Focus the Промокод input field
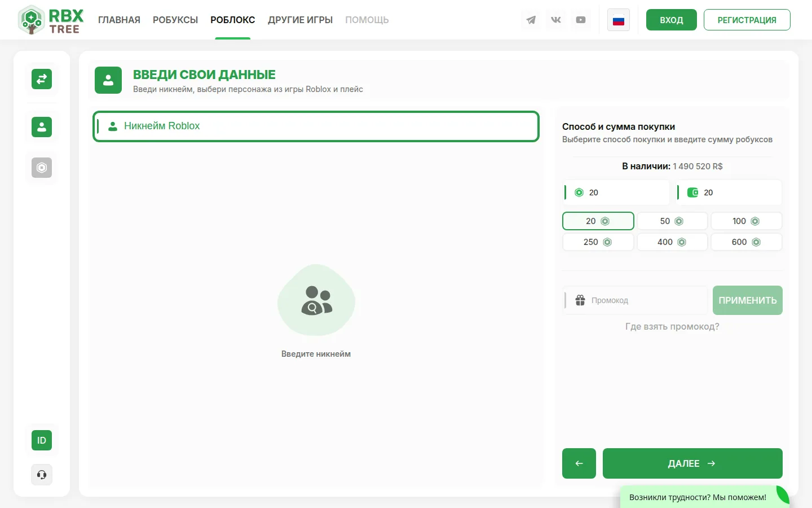This screenshot has width=812, height=508. click(x=635, y=300)
